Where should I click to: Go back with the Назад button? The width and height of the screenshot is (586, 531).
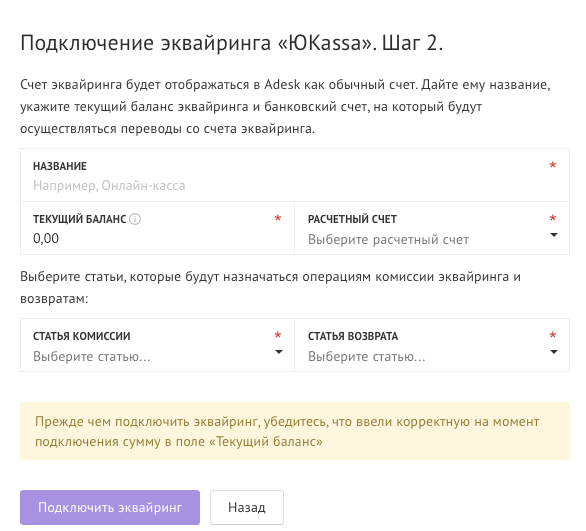[x=247, y=507]
